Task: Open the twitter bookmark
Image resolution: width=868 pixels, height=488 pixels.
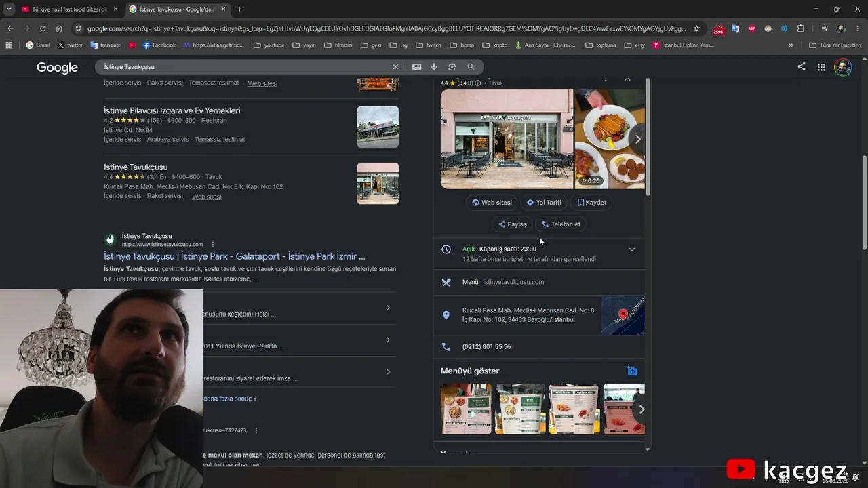Action: click(70, 45)
